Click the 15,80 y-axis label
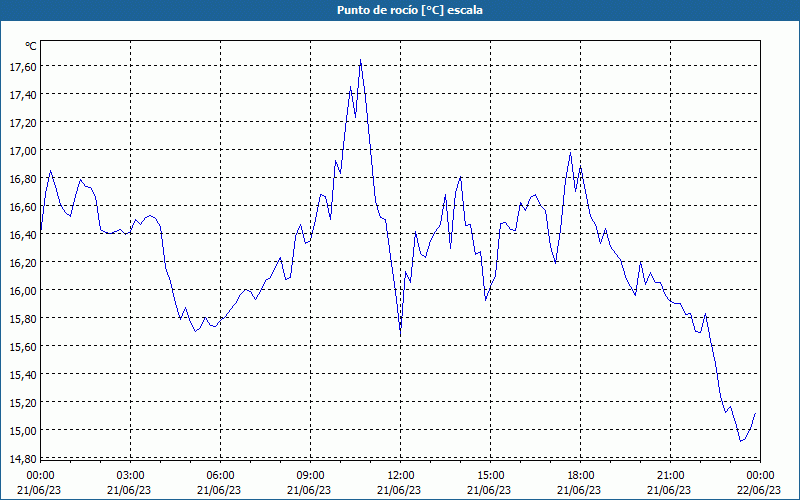This screenshot has width=800, height=500. pos(23,318)
